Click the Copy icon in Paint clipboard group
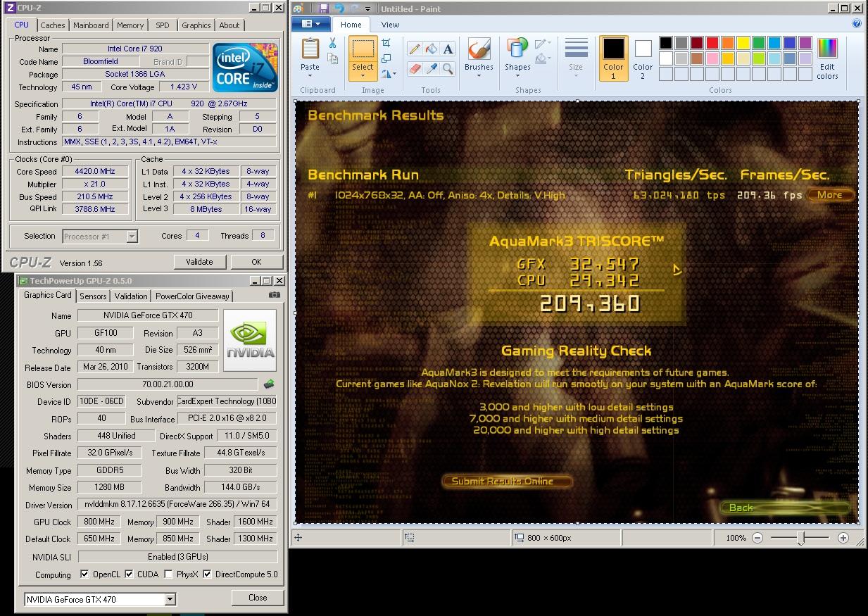The image size is (868, 616). pyautogui.click(x=332, y=59)
